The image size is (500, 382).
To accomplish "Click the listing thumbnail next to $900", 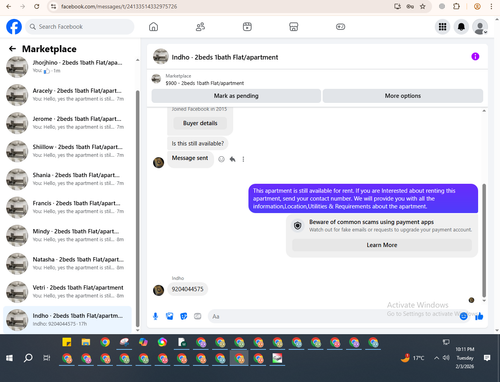I will 156,79.
